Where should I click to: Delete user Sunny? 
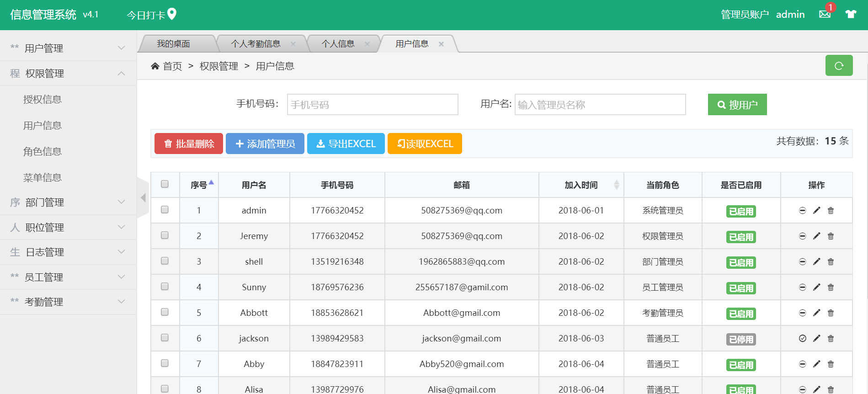point(831,287)
